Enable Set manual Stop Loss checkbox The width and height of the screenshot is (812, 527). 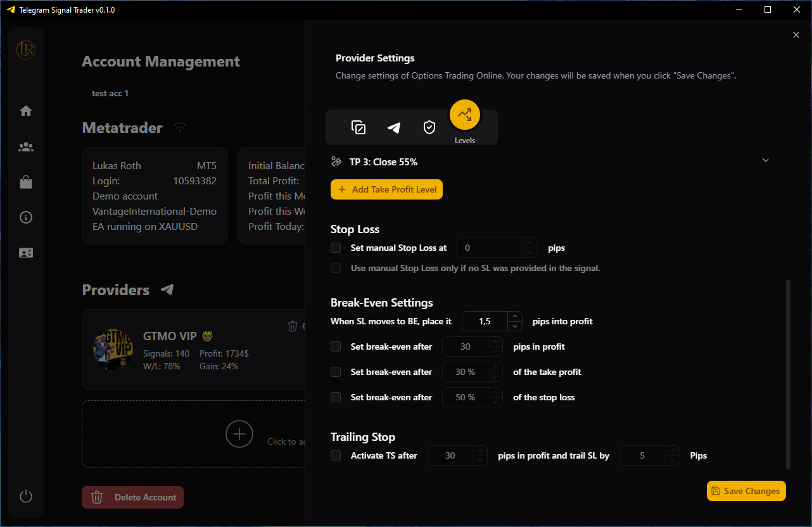coord(336,248)
